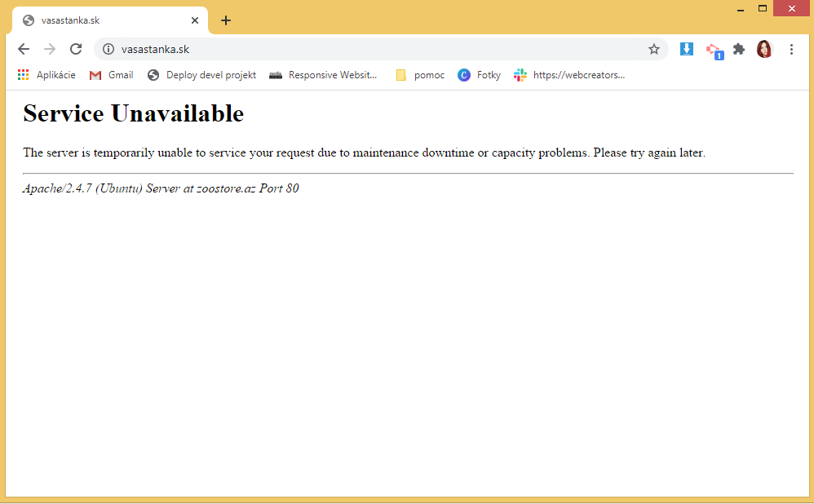814x504 pixels.
Task: Click the address bar URL field
Action: 382,49
